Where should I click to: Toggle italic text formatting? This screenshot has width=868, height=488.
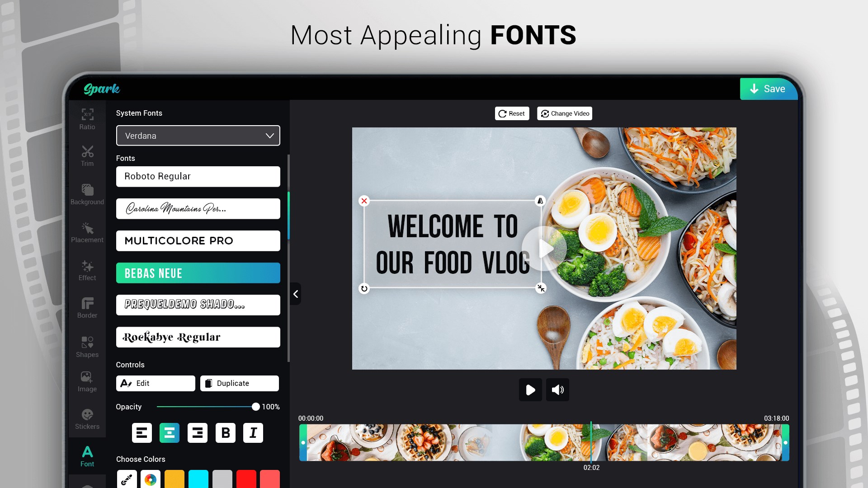(x=253, y=433)
